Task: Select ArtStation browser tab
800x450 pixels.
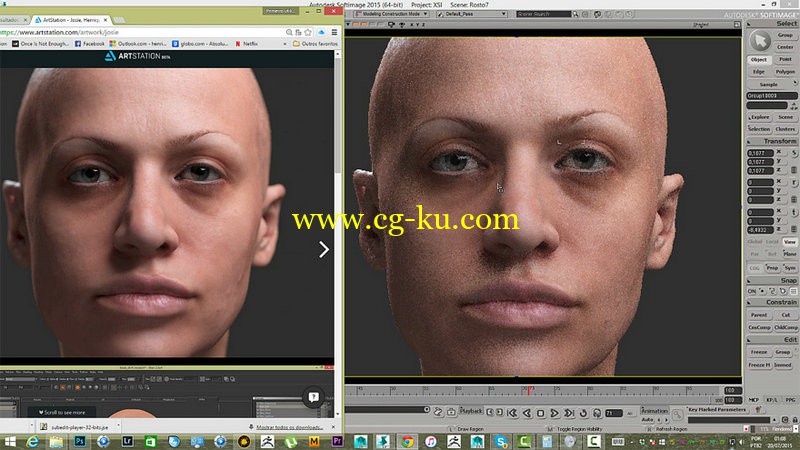Action: click(x=70, y=20)
